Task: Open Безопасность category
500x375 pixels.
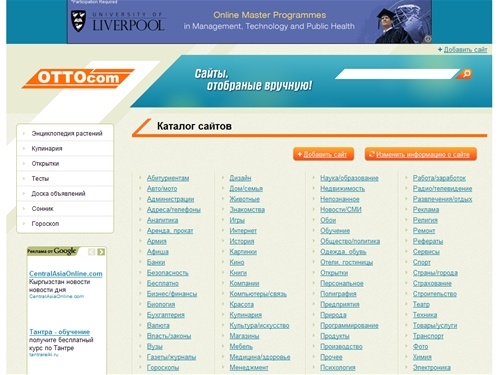Action: pos(168,273)
